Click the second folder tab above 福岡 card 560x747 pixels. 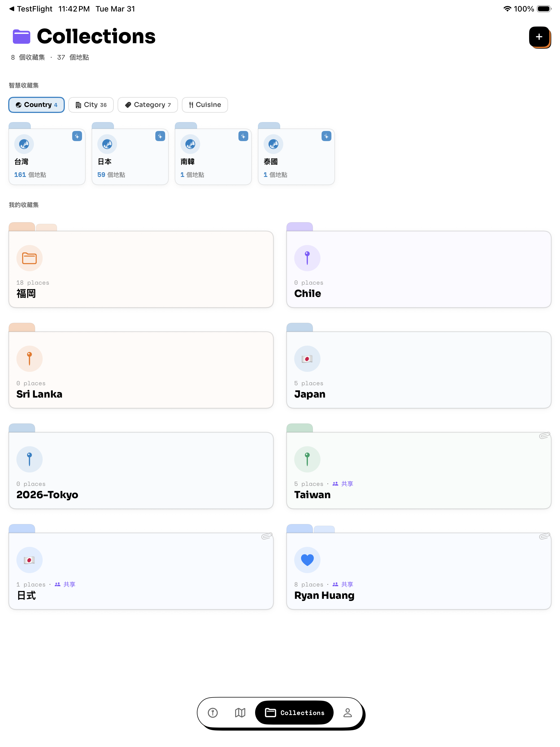click(x=46, y=227)
